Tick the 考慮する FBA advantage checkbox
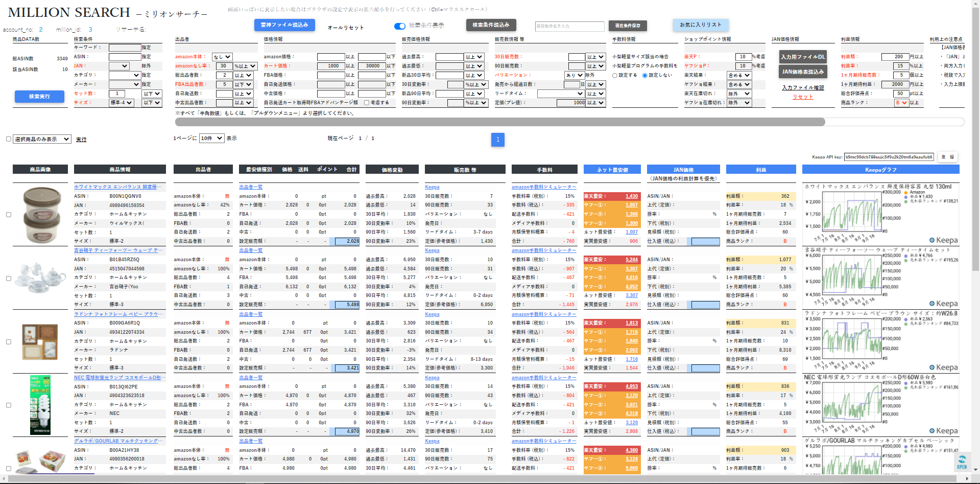Image resolution: width=980 pixels, height=484 pixels. (367, 103)
